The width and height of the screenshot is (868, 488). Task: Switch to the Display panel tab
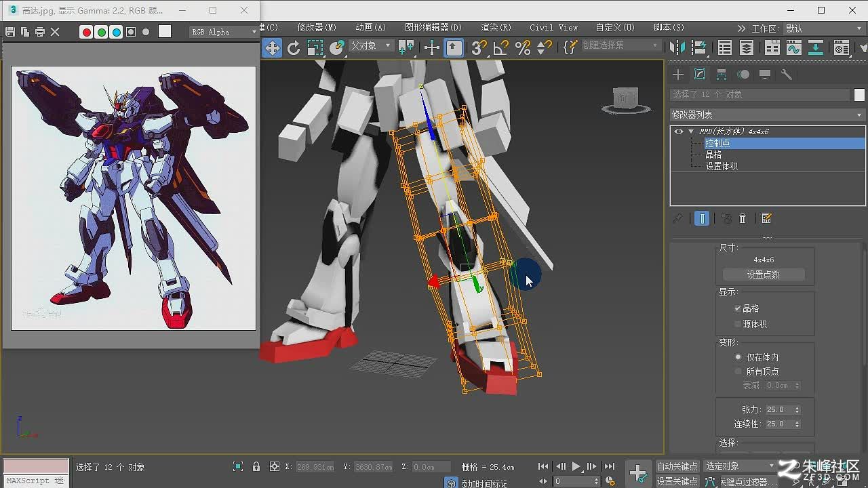pos(765,75)
